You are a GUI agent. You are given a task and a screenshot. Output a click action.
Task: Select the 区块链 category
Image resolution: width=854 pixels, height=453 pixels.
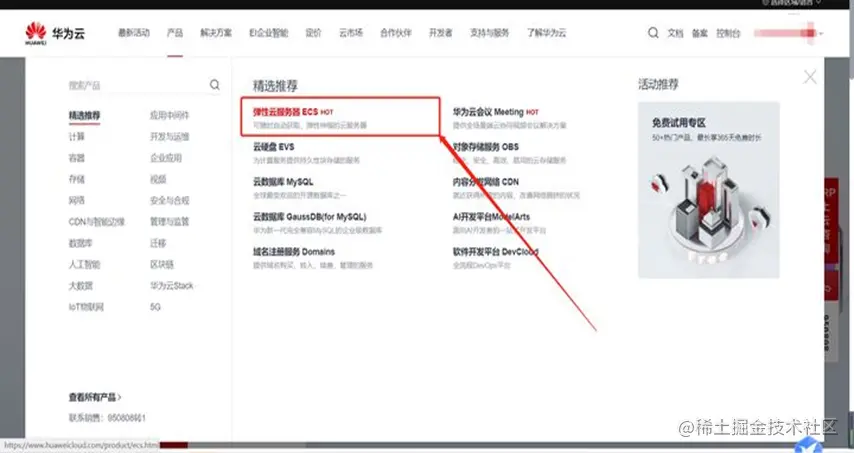tap(162, 264)
